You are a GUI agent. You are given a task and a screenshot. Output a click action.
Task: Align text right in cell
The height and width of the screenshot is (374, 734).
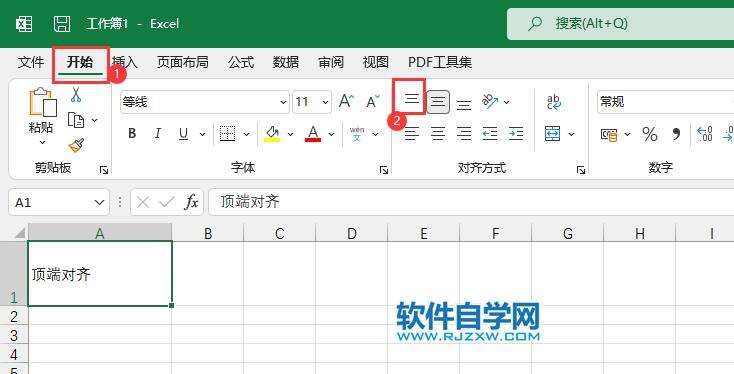coord(464,134)
